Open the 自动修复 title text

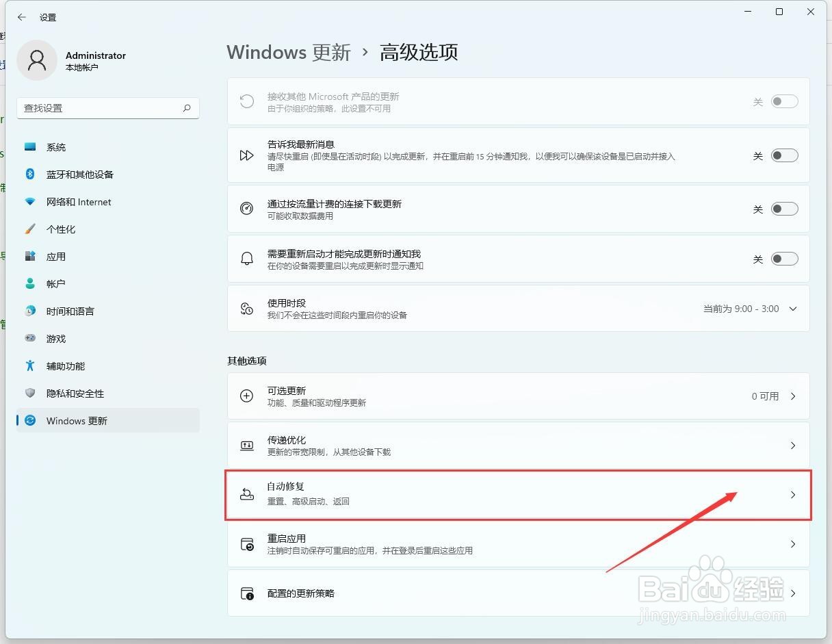click(286, 487)
